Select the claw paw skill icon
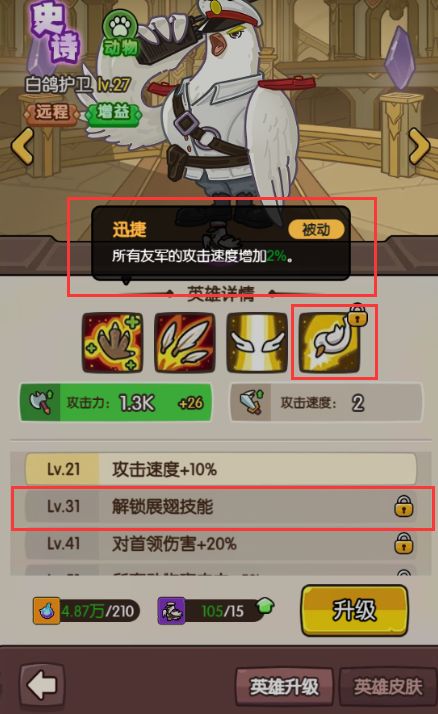Screen dimensions: 438x714 112,342
